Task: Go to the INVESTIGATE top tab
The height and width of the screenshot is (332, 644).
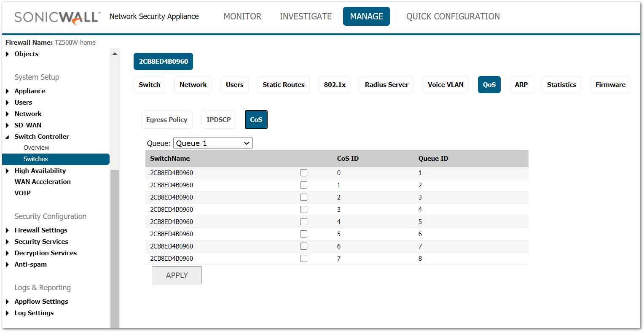Action: pos(306,16)
